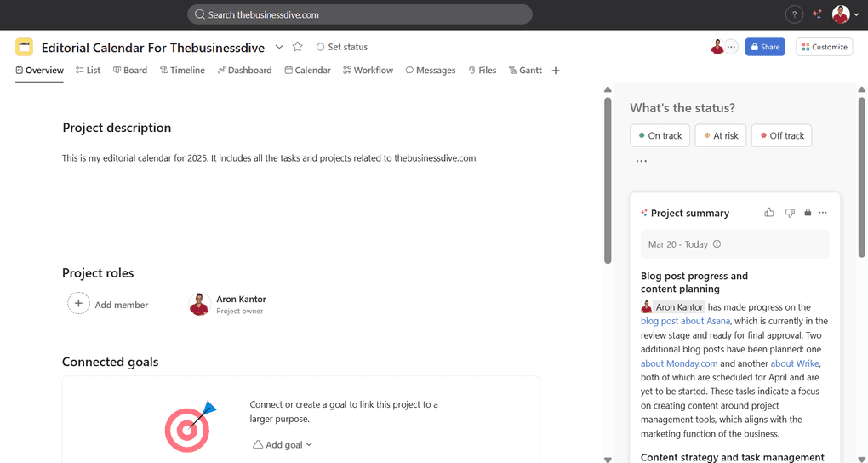This screenshot has width=868, height=463.
Task: Open the Dashboard tab
Action: pos(244,71)
